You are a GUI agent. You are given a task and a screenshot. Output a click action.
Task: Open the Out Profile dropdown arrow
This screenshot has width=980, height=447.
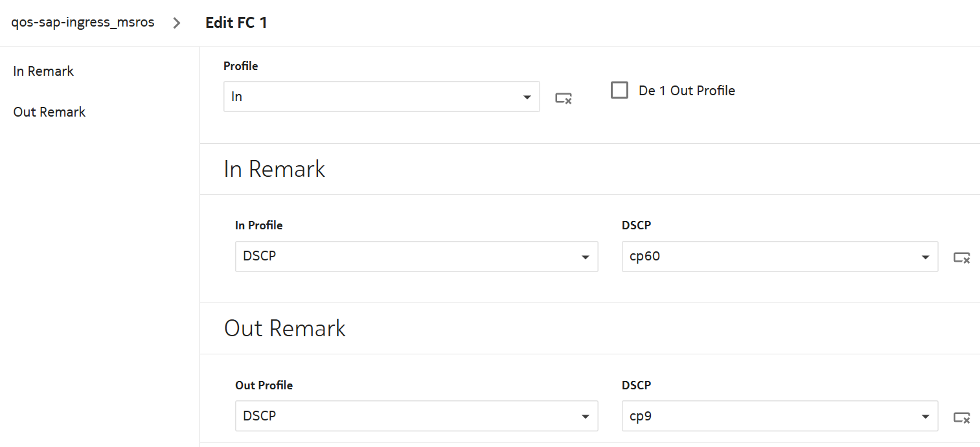[x=585, y=417]
